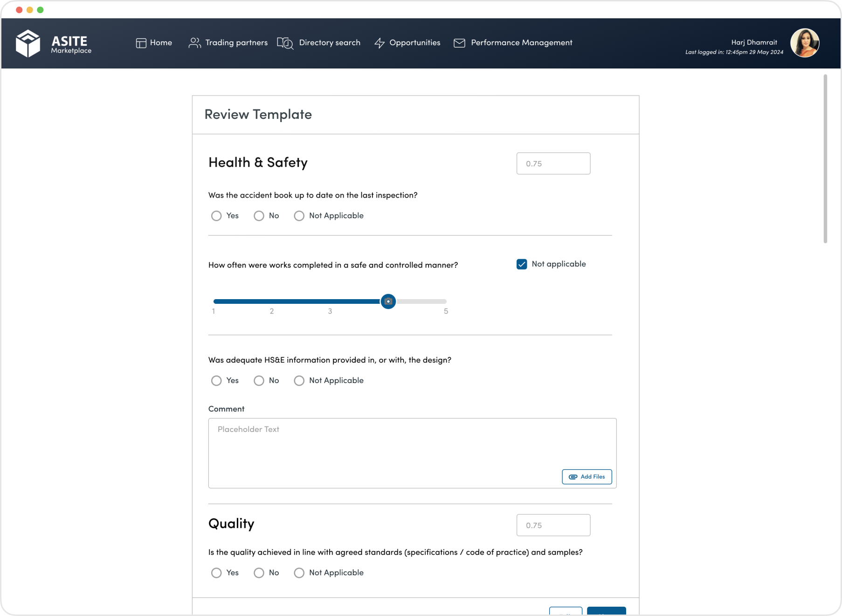This screenshot has width=842, height=616.
Task: Navigate to Performance Management in the menu bar
Action: click(521, 43)
